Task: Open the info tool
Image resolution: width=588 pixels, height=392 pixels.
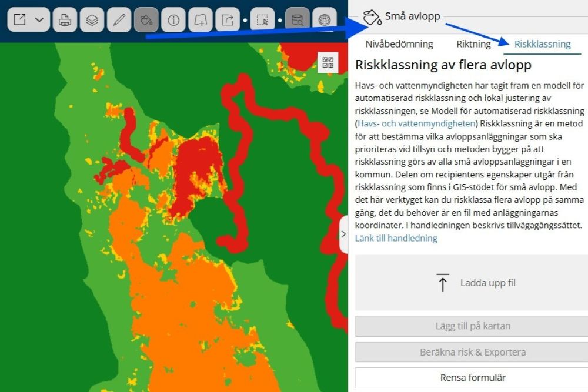Action: (x=173, y=19)
